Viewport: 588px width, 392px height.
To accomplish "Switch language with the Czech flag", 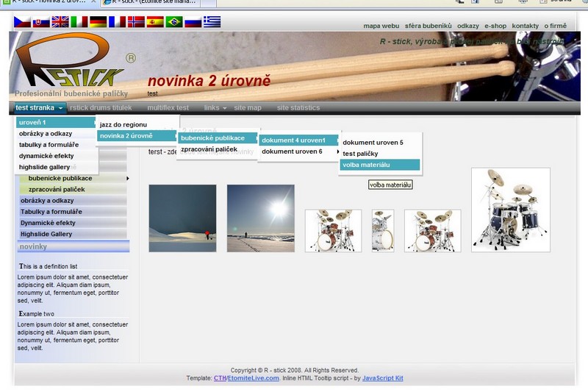I will (x=22, y=22).
